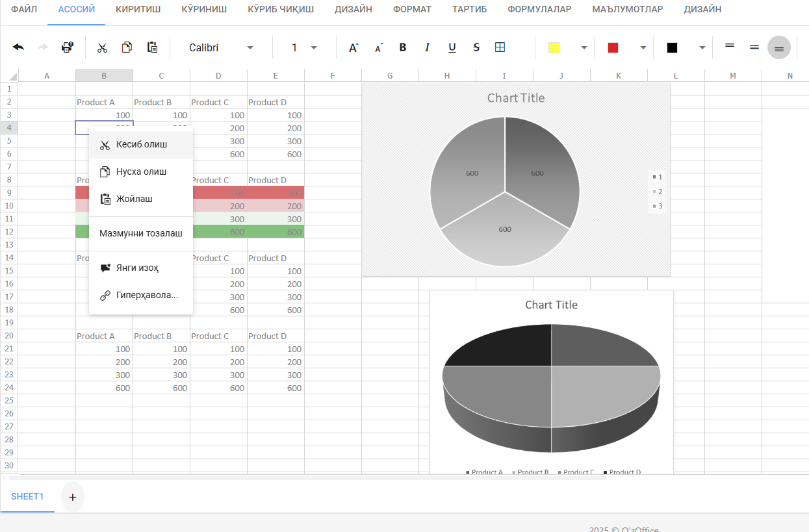809x532 pixels.
Task: Add a new sheet with plus button
Action: [71, 496]
